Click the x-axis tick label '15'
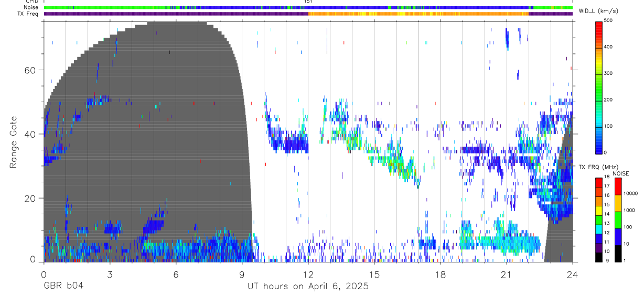The height and width of the screenshot is (297, 644). (x=374, y=274)
